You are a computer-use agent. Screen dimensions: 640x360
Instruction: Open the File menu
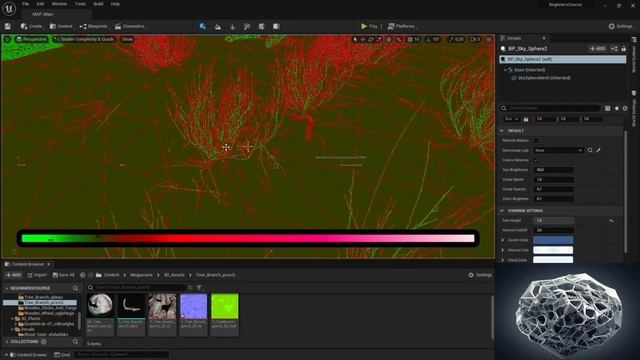25,4
